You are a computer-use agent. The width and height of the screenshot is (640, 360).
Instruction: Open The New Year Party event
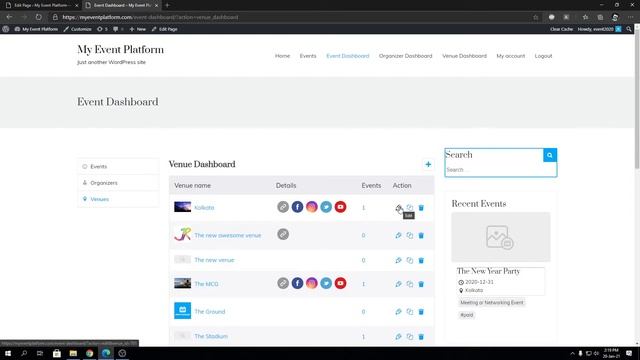488,271
